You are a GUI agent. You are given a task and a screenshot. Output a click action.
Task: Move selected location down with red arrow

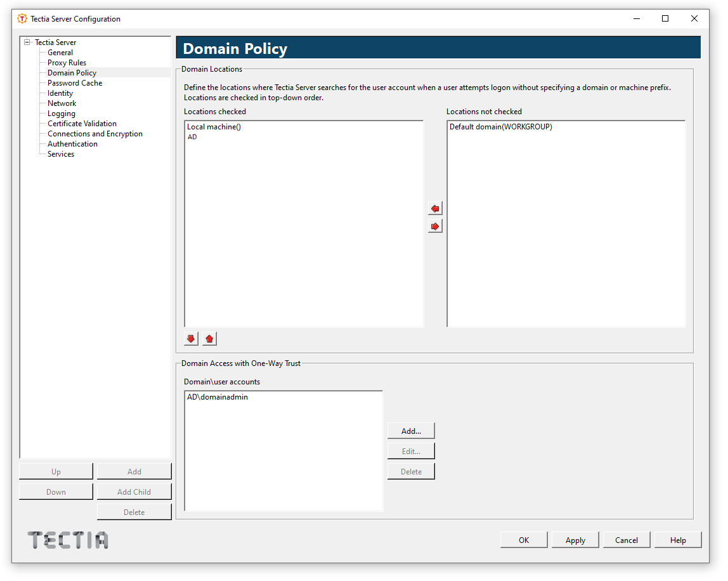[192, 341]
